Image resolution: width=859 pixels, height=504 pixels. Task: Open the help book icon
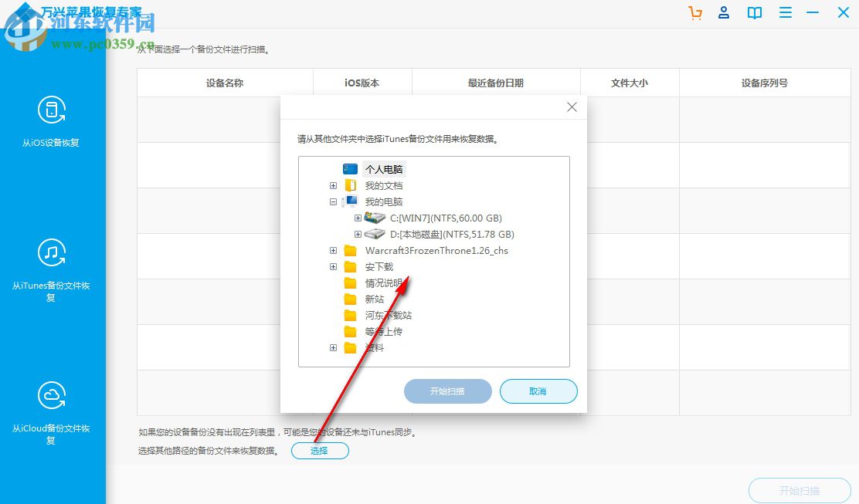pos(754,13)
